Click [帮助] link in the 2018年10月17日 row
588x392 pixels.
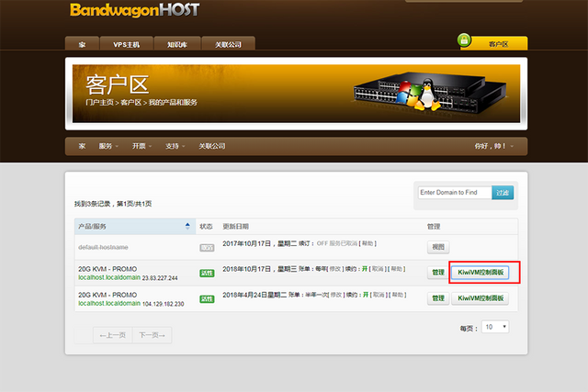point(396,269)
